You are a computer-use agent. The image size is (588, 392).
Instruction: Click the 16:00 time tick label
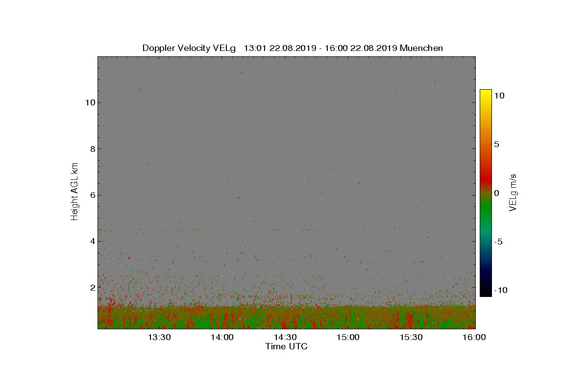pos(474,337)
